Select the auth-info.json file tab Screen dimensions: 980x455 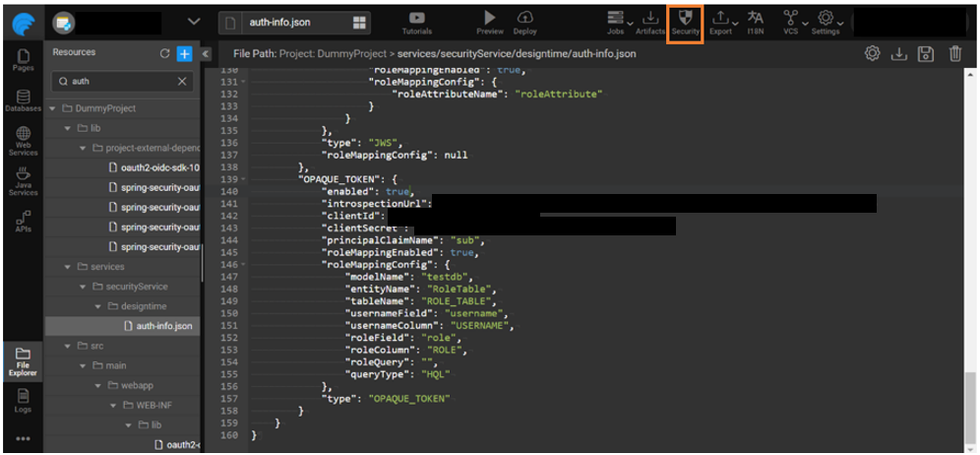point(280,22)
